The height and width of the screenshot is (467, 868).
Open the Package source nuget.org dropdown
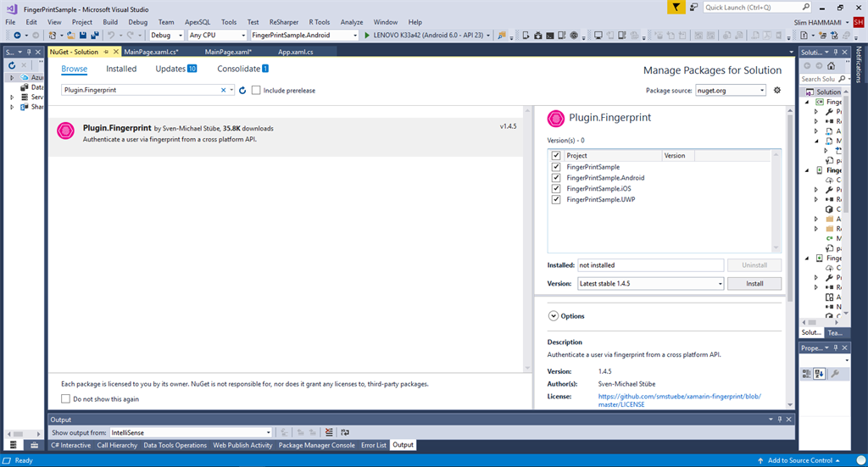731,90
